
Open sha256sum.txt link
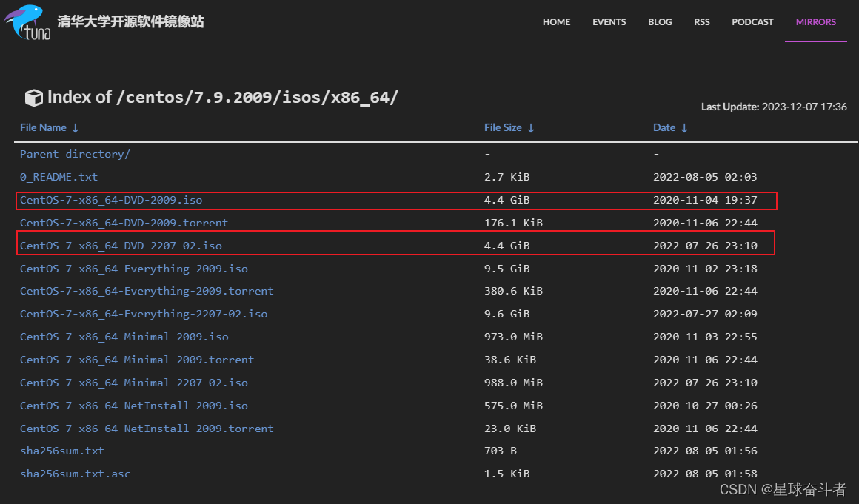(x=62, y=451)
